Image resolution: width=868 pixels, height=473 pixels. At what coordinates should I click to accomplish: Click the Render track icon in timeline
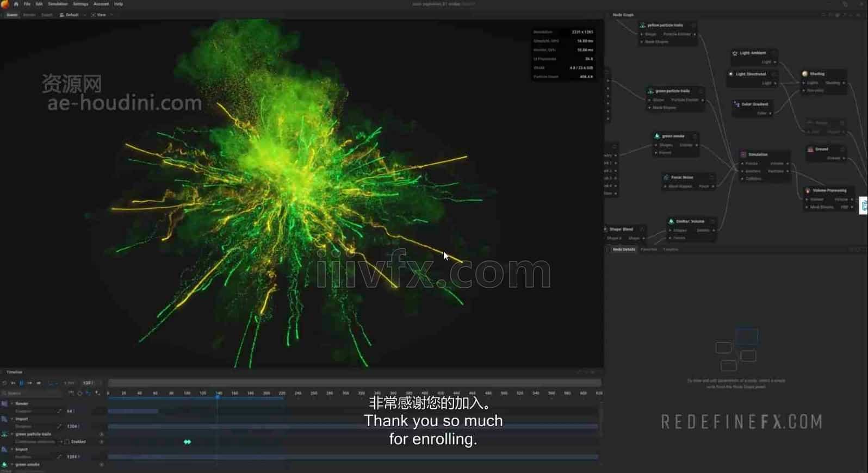click(4, 403)
